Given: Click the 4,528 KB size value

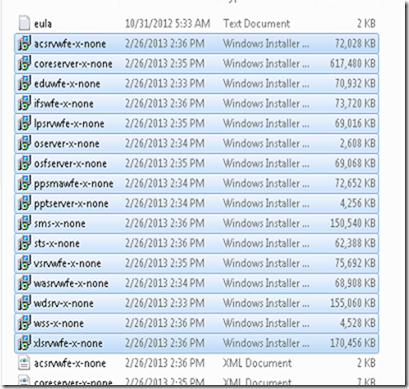Looking at the screenshot, I should point(358,323).
